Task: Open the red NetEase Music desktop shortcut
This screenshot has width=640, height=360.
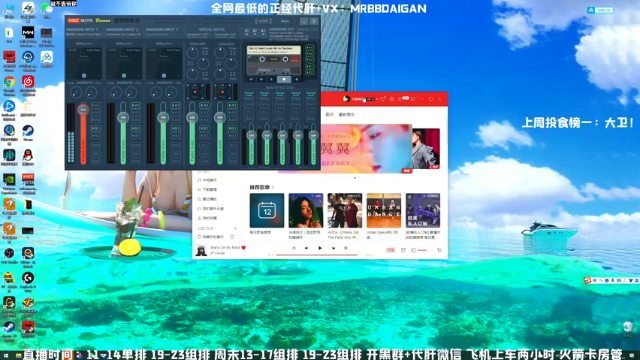Action: (28, 82)
